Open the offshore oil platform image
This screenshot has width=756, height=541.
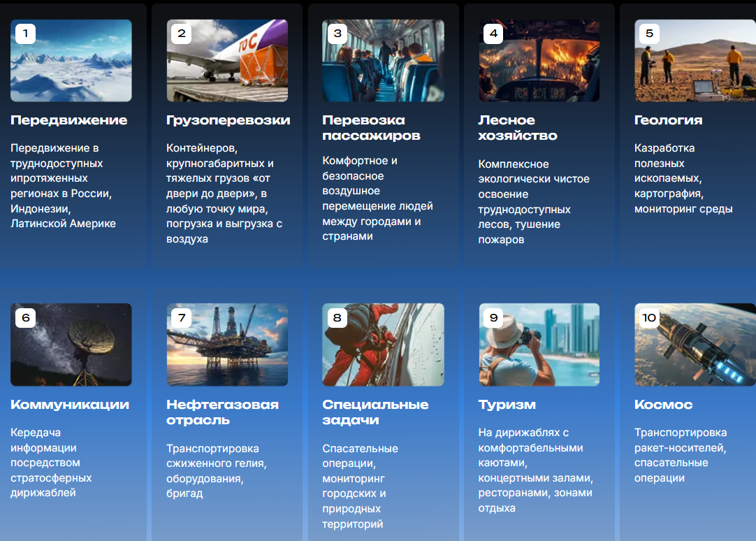(x=227, y=345)
